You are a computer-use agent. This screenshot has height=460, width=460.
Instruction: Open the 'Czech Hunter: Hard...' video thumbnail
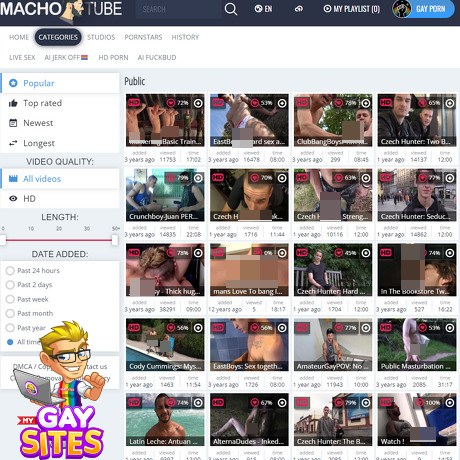tap(333, 270)
